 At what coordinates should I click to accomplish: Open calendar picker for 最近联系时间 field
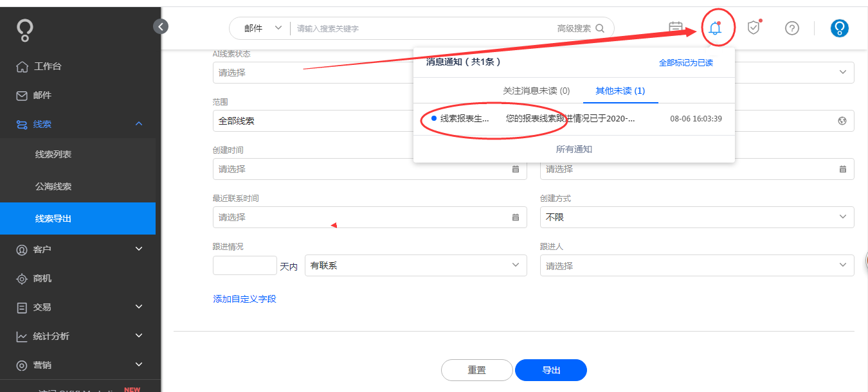pyautogui.click(x=515, y=217)
